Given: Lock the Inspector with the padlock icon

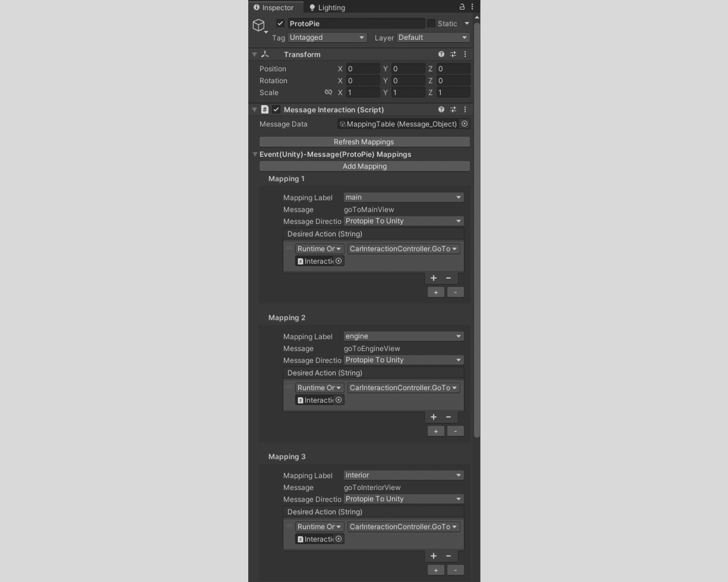Looking at the screenshot, I should pos(462,7).
